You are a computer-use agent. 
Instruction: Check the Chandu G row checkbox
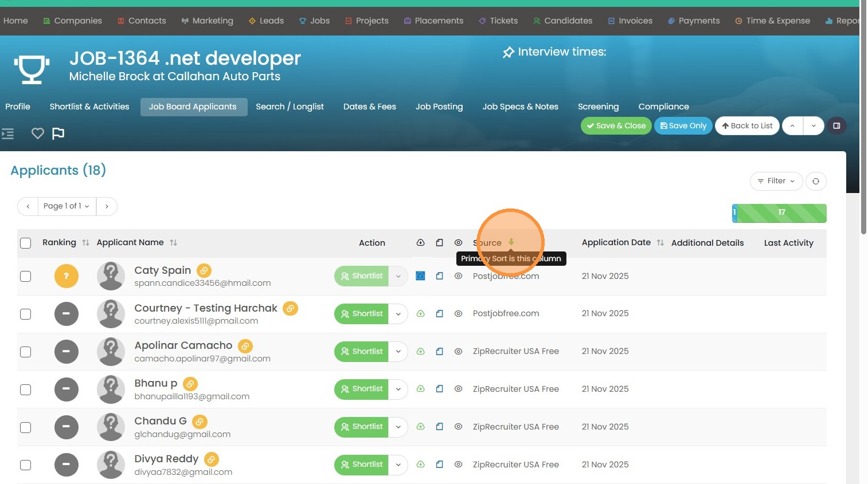click(x=26, y=427)
